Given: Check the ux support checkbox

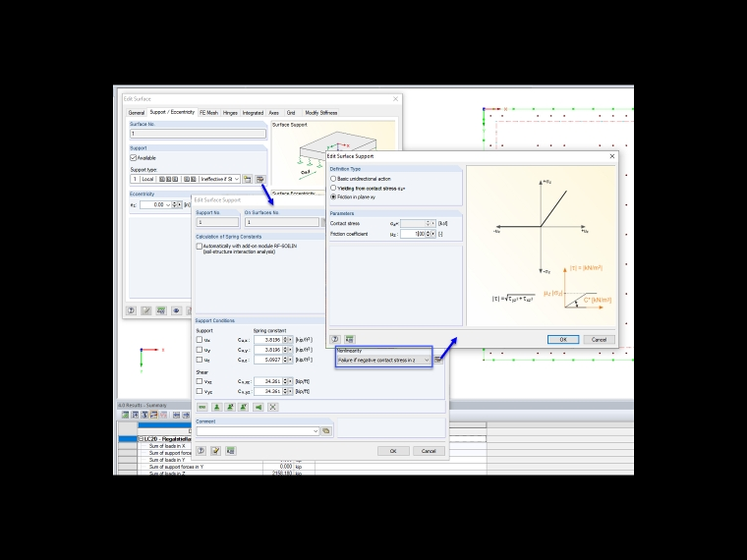Looking at the screenshot, I should coord(200,340).
